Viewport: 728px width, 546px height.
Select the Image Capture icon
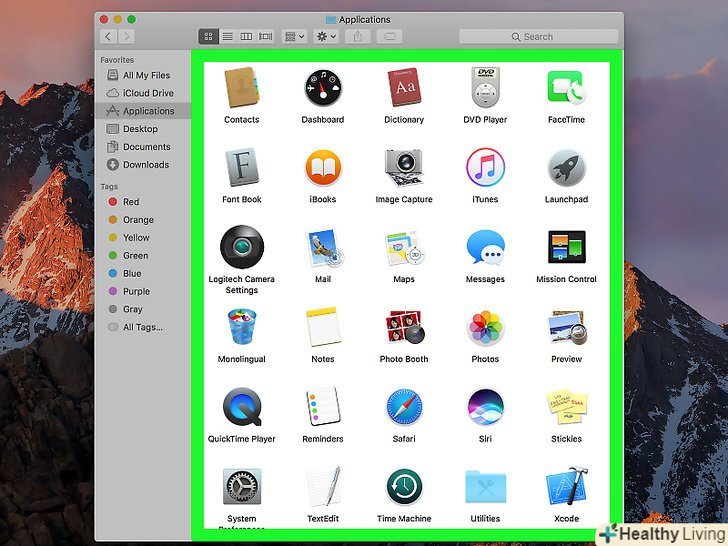pyautogui.click(x=404, y=168)
